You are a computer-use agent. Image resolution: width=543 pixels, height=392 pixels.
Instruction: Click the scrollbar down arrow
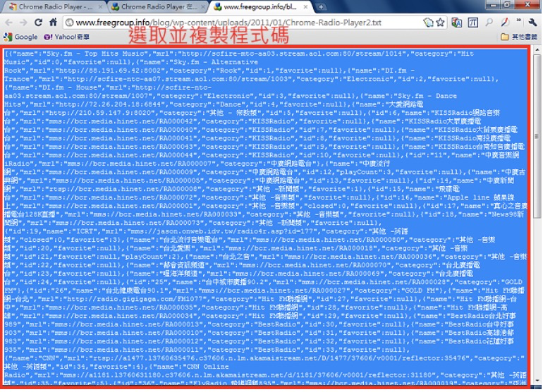pos(537,381)
